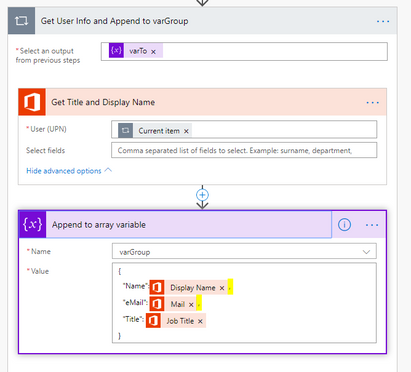Remove the Current item token
411x372 pixels.
(186, 131)
